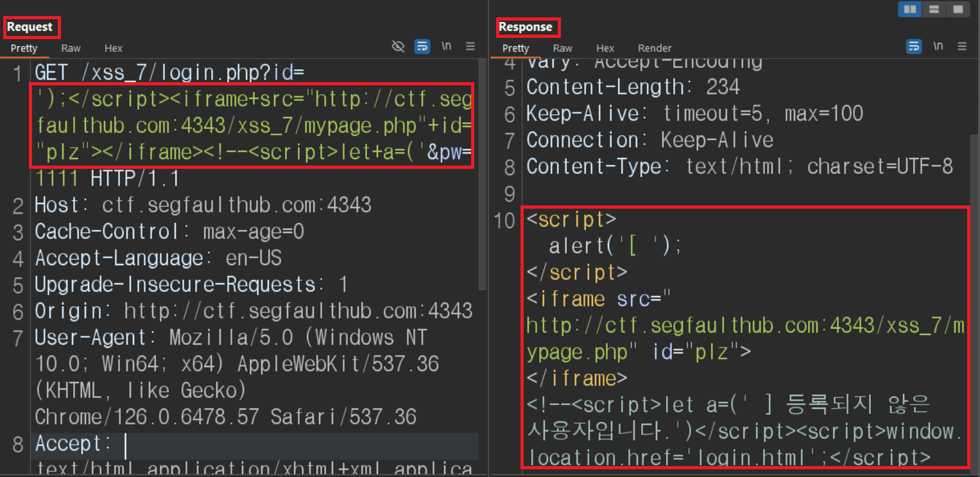Click the Origin header line in Request
The height and width of the screenshot is (477, 980).
point(254,311)
